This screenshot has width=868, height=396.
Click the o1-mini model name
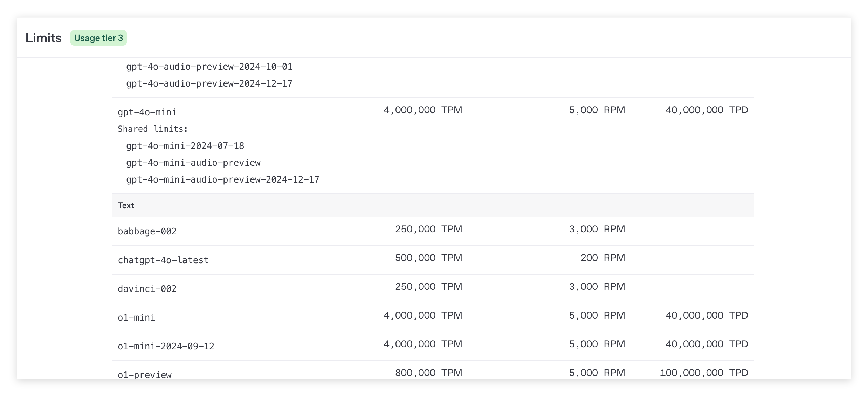pyautogui.click(x=137, y=318)
